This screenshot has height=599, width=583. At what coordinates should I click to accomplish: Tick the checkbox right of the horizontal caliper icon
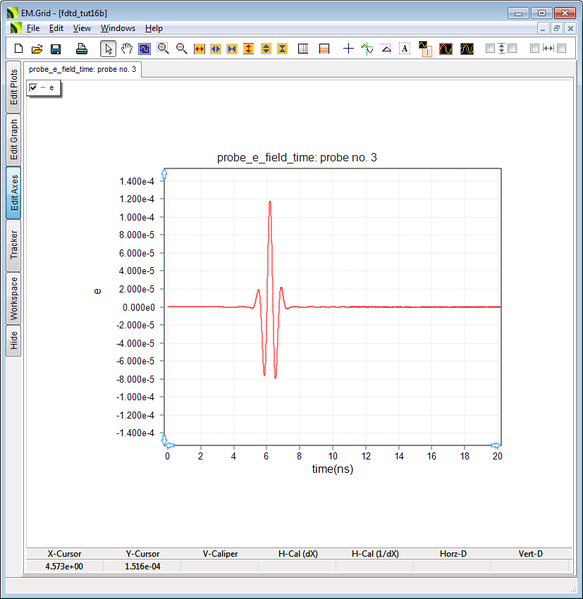[561, 48]
